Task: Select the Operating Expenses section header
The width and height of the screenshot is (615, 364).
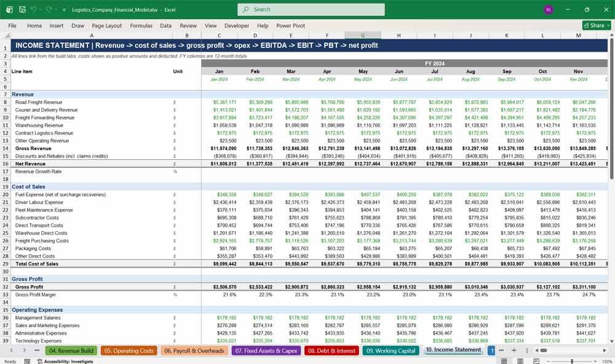Action: click(x=92, y=310)
